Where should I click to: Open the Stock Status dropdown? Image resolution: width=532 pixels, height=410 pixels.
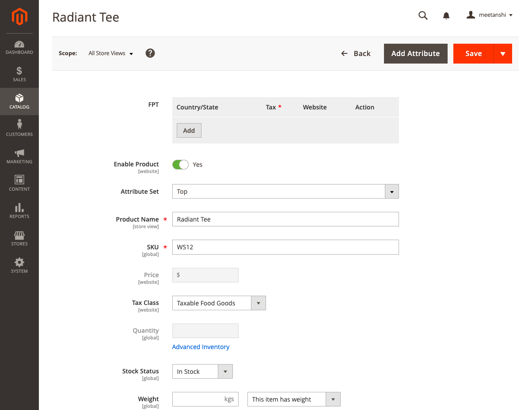pos(202,372)
